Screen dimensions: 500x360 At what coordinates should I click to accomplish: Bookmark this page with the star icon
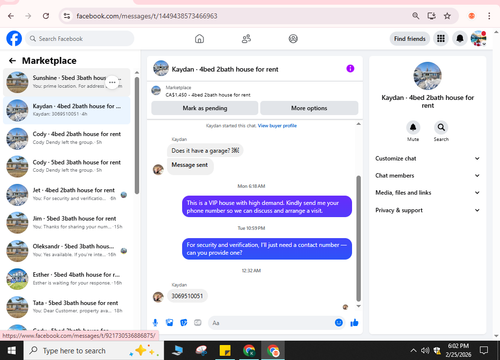click(447, 16)
